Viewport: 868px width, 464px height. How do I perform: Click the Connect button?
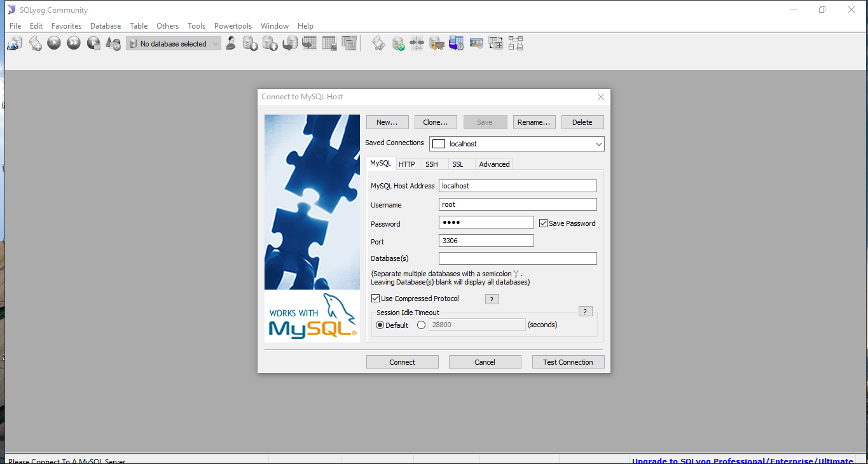[403, 362]
